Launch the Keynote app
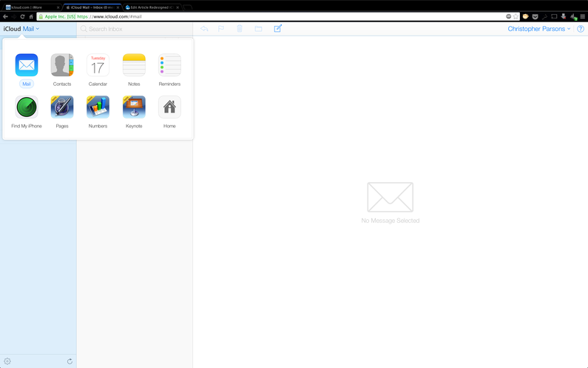The image size is (588, 368). pyautogui.click(x=134, y=107)
